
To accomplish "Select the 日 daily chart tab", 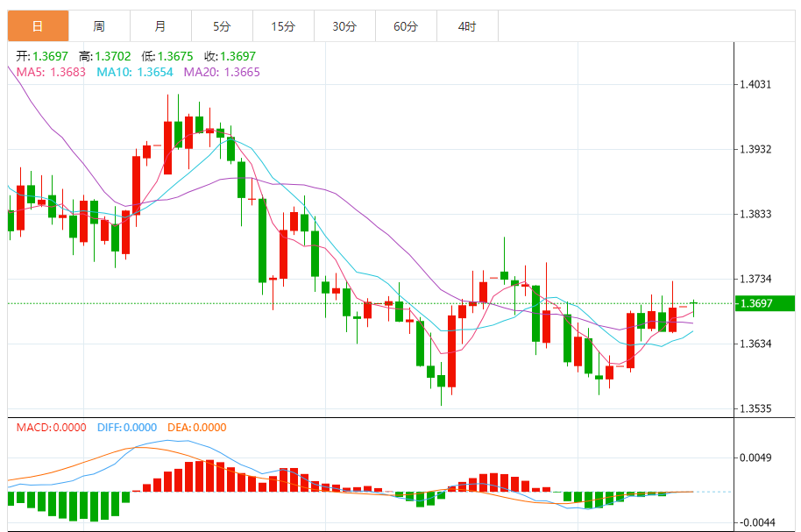I will click(38, 26).
